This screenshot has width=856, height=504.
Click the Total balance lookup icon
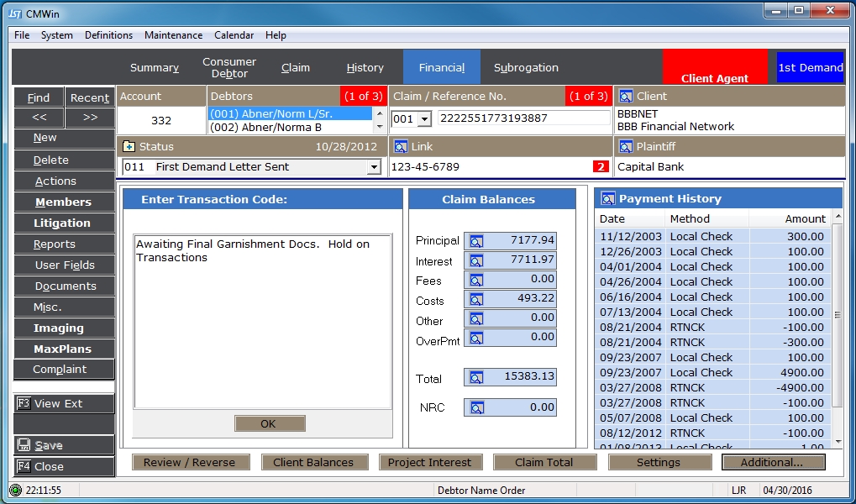[476, 378]
